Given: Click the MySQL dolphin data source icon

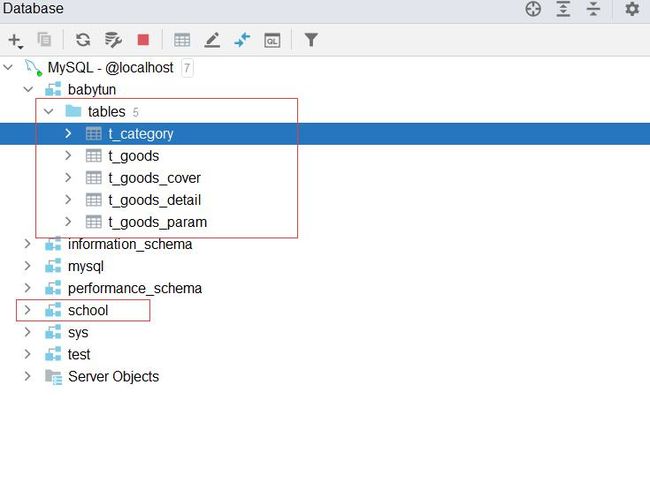Looking at the screenshot, I should (33, 68).
